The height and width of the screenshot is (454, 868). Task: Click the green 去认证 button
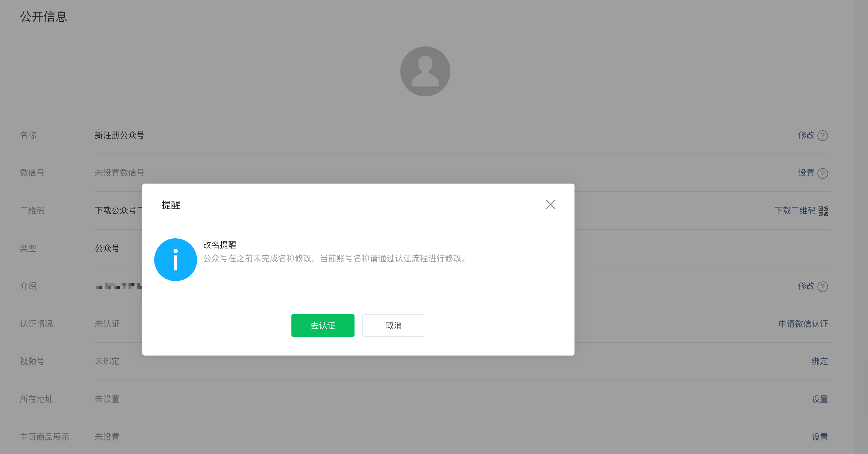click(322, 325)
